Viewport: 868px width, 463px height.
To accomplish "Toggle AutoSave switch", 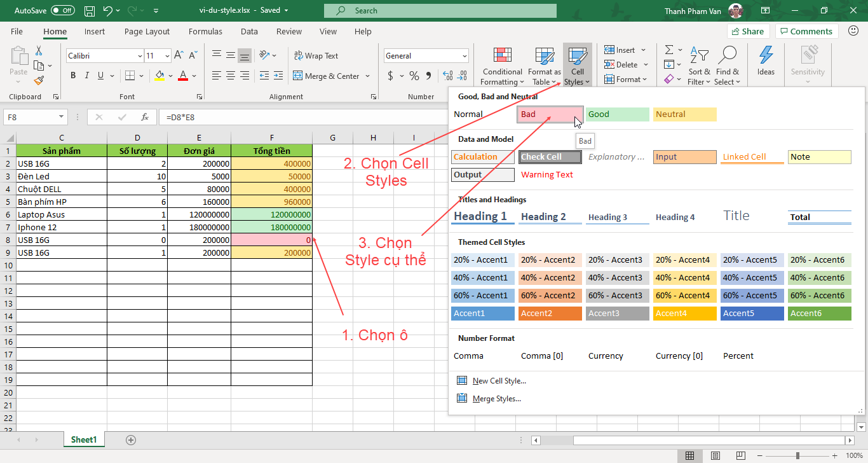I will (x=63, y=11).
